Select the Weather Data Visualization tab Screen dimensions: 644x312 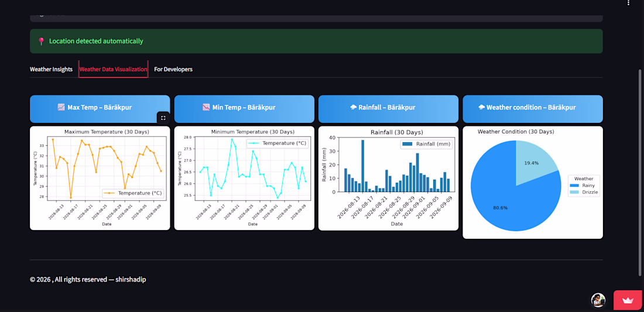coord(114,70)
